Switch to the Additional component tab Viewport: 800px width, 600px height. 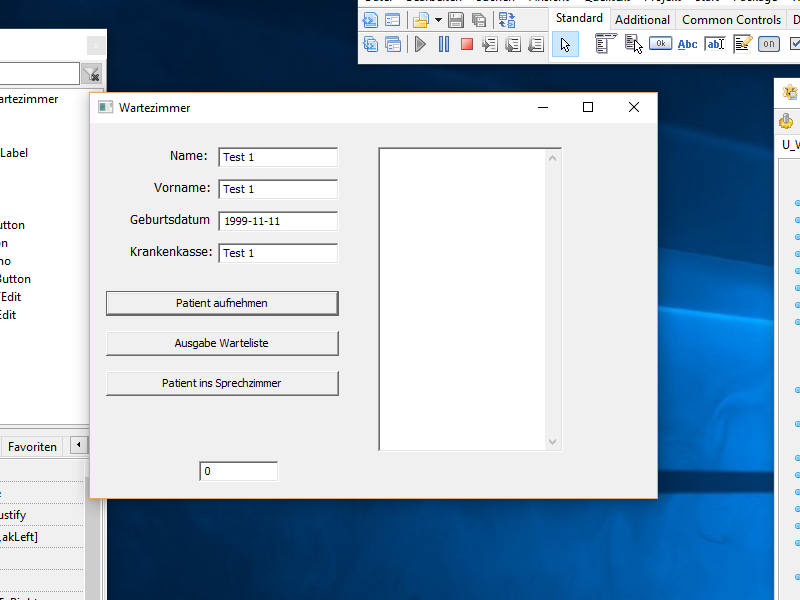[642, 19]
